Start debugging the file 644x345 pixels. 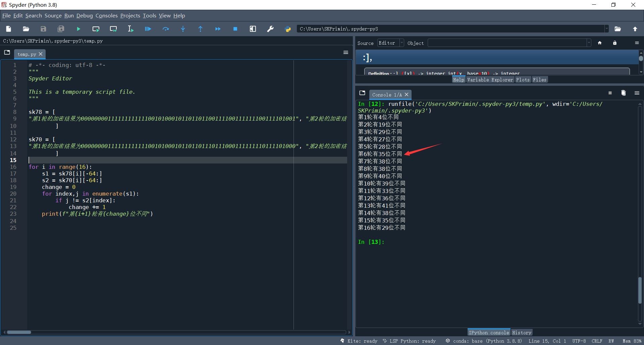(x=148, y=29)
